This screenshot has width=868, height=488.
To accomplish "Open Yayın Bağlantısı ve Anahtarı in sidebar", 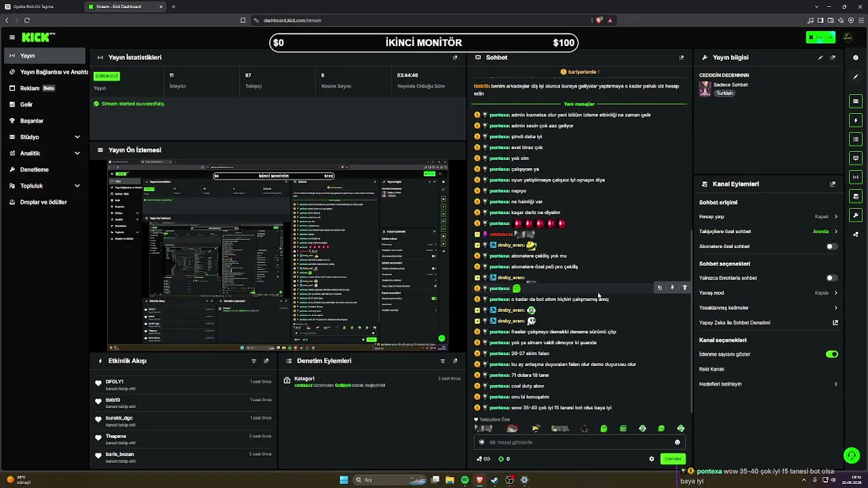I will click(45, 72).
